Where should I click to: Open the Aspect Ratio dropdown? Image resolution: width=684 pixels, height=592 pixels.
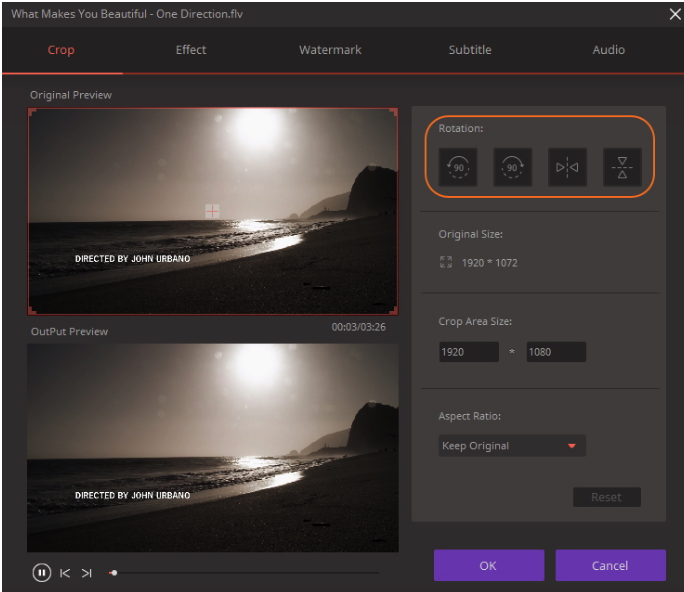click(x=512, y=446)
